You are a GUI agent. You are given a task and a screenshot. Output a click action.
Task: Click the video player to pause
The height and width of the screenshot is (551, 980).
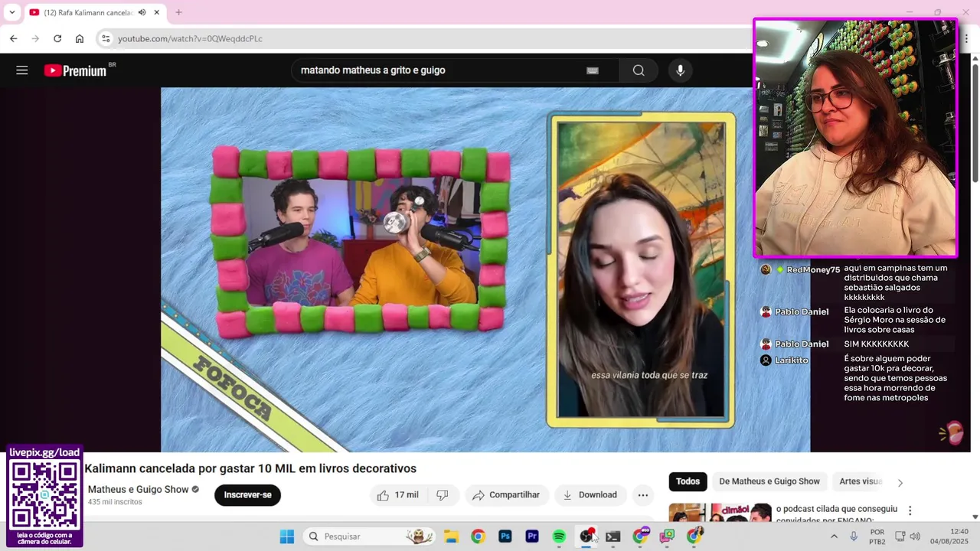click(x=485, y=269)
